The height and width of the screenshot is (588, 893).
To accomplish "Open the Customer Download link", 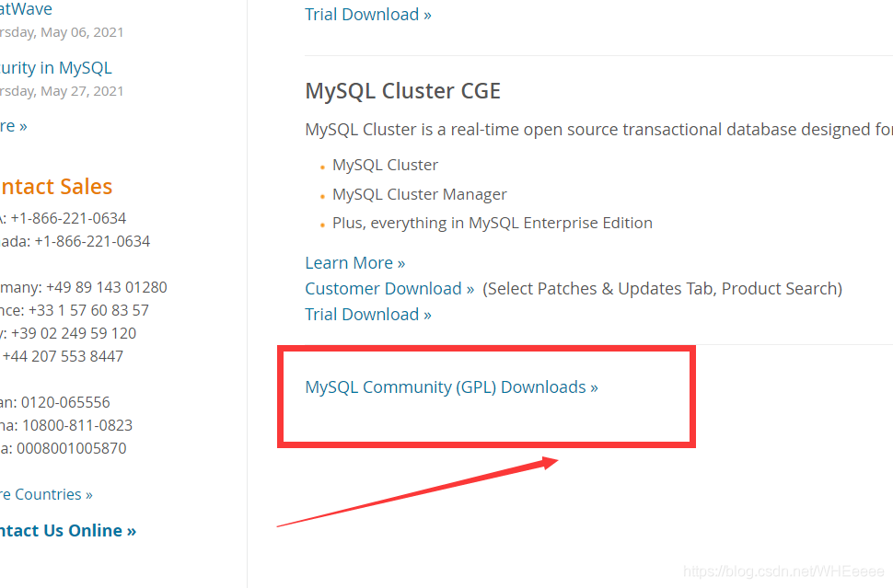I will click(x=389, y=289).
